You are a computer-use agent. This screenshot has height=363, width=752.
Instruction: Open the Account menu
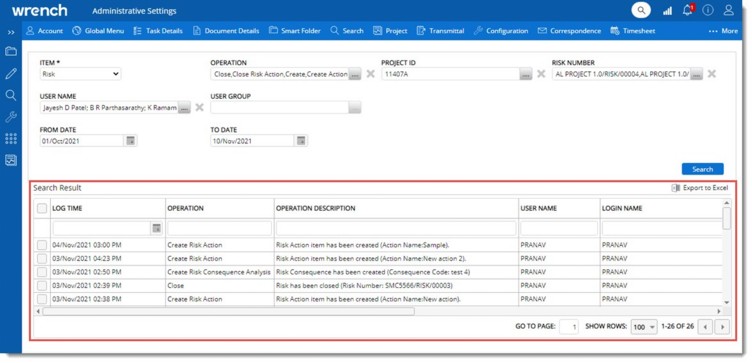(x=44, y=31)
